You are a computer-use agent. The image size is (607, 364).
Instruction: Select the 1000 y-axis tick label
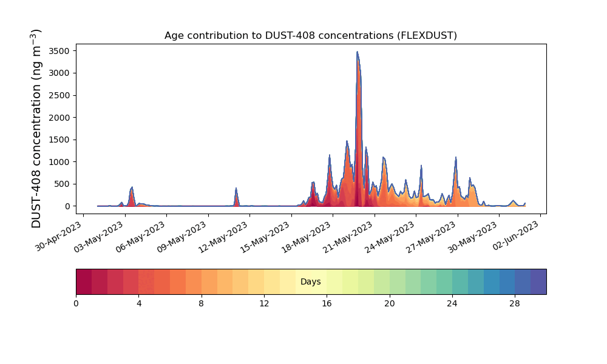[59, 162]
